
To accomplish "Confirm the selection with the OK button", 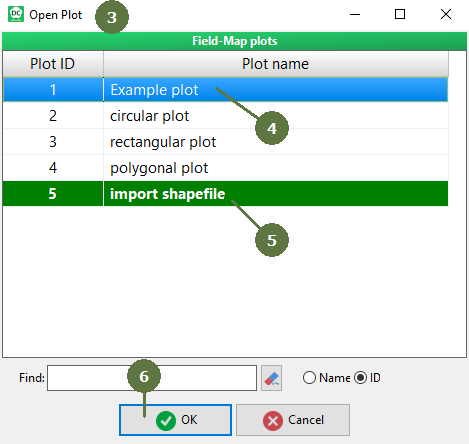I will pos(175,420).
